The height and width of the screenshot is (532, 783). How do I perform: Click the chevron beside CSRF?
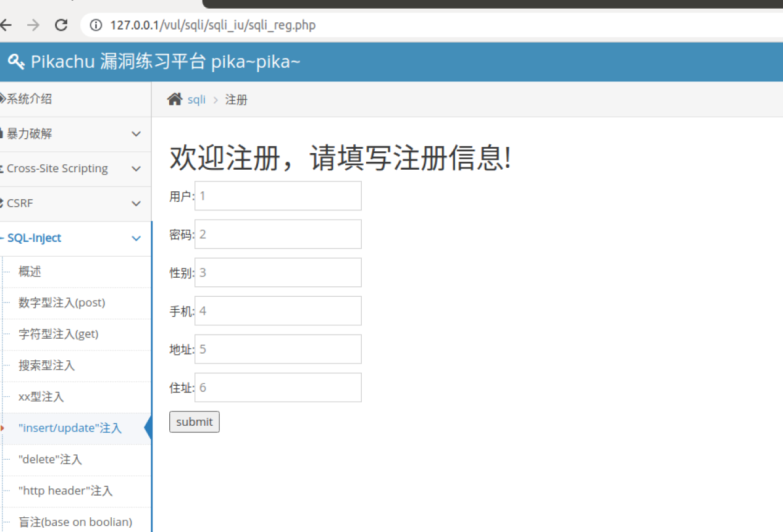(x=136, y=203)
